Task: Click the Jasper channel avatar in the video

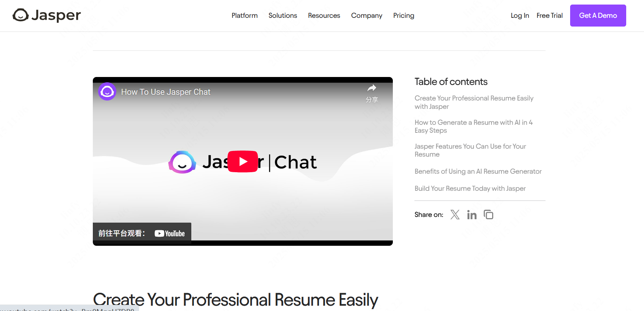Action: (x=107, y=91)
